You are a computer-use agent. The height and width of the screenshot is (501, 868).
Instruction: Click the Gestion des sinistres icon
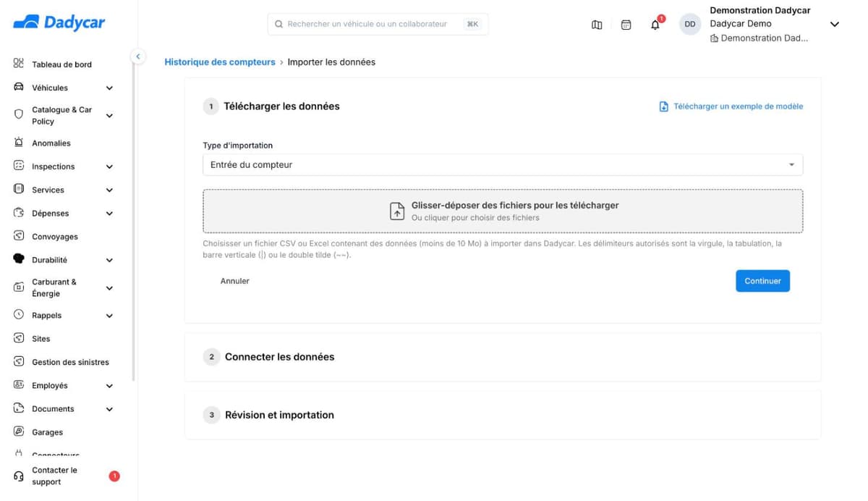(x=19, y=361)
